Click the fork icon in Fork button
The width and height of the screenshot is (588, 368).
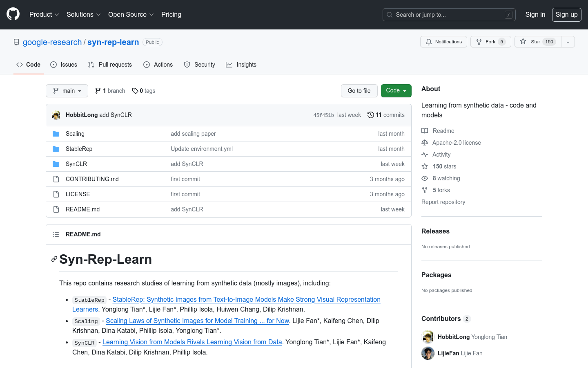click(479, 42)
